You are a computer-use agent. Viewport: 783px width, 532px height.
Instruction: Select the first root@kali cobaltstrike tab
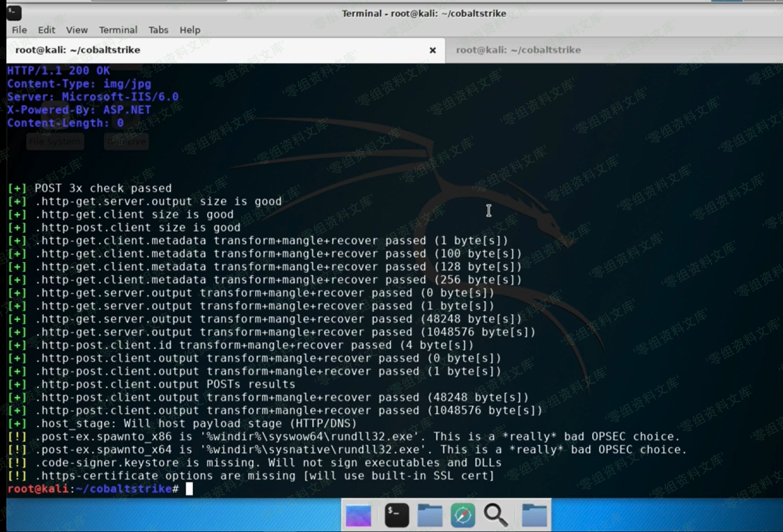pyautogui.click(x=78, y=50)
